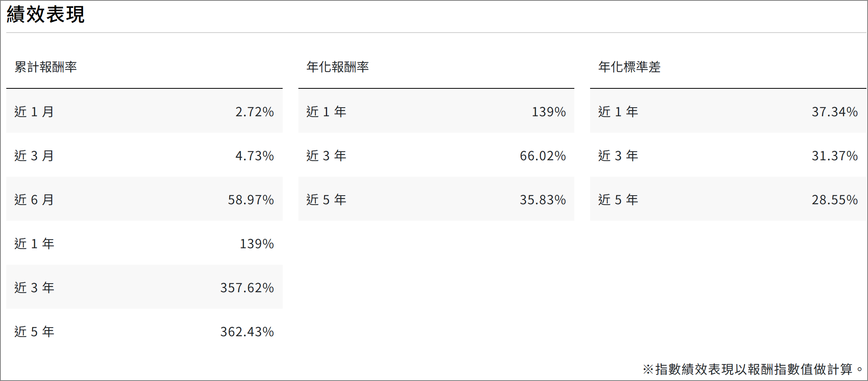Click the 4.73% value for 近 3 月

click(254, 156)
